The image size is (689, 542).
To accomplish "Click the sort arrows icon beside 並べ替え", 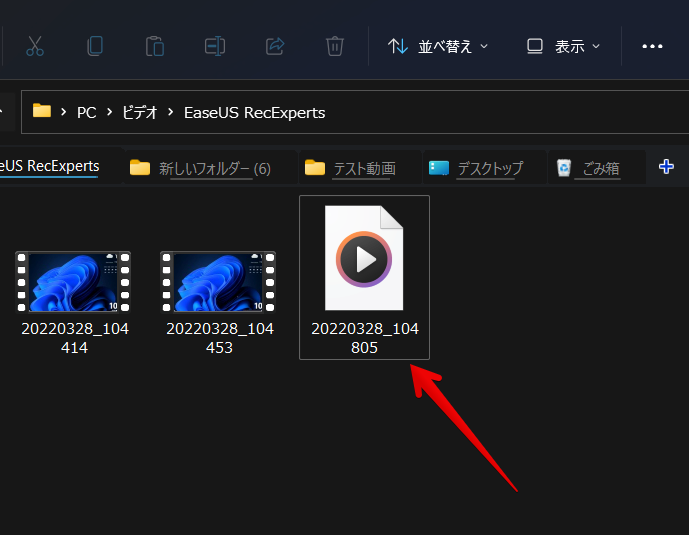I will tap(398, 46).
